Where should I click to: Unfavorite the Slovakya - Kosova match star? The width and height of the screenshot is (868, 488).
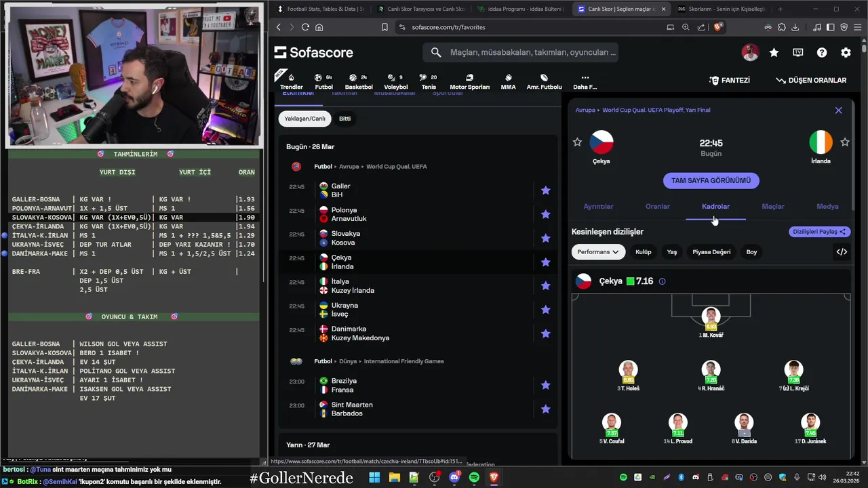coord(545,238)
